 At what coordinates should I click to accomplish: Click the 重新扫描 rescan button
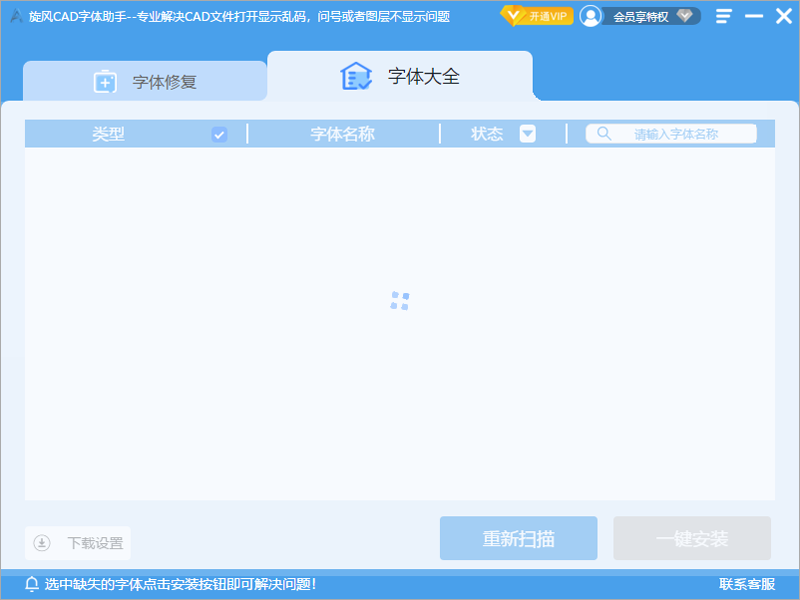tap(518, 537)
